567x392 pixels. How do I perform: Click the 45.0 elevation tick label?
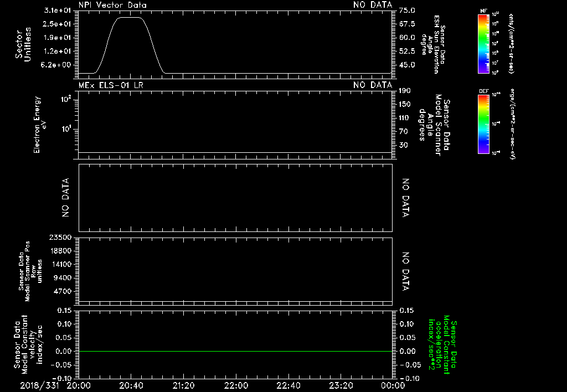pos(407,65)
